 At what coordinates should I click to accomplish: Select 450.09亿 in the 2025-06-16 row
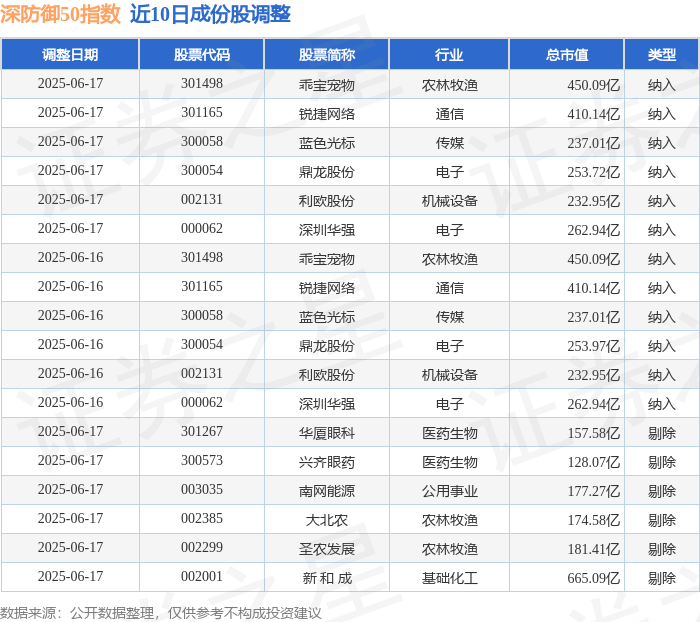594,259
